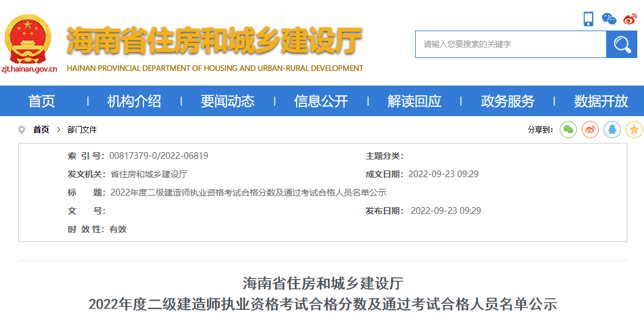Share to WeChat via green icon
The image size is (644, 322).
coord(568,130)
